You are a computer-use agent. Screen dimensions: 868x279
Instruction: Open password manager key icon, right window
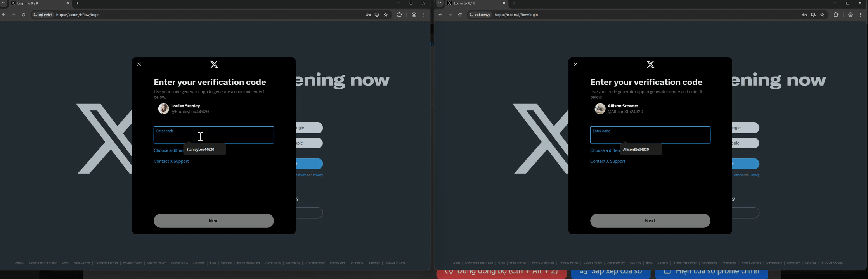tap(805, 15)
